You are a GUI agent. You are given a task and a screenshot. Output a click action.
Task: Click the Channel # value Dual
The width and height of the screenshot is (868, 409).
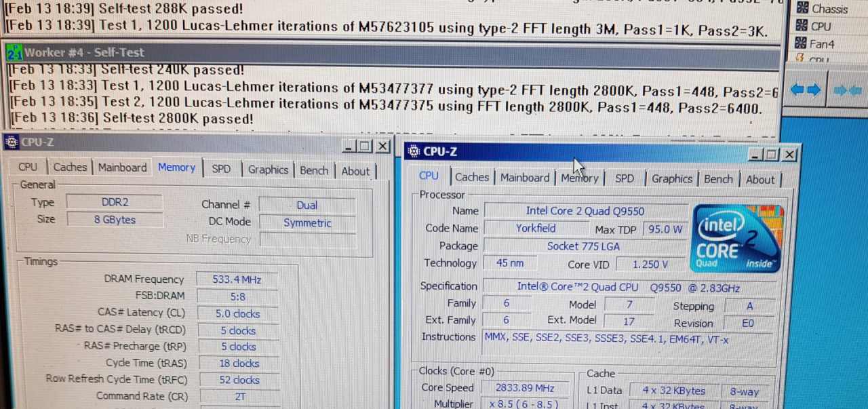[307, 205]
